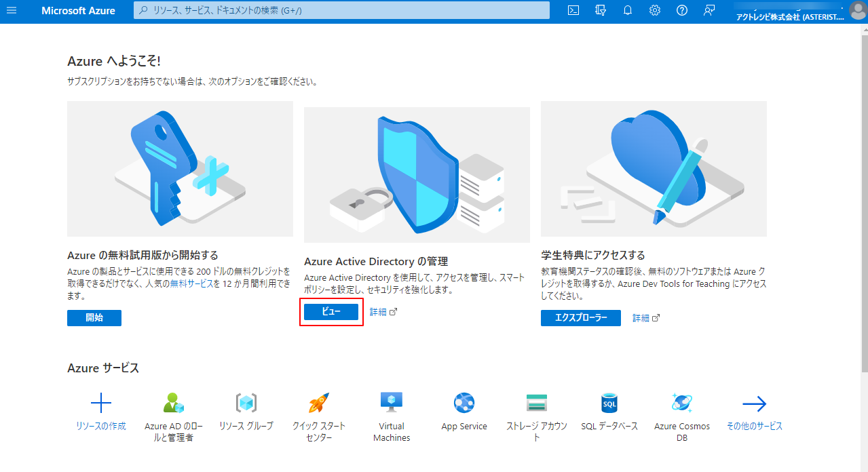Click the Virtual Machines label text
The width and height of the screenshot is (868, 472).
(x=392, y=432)
